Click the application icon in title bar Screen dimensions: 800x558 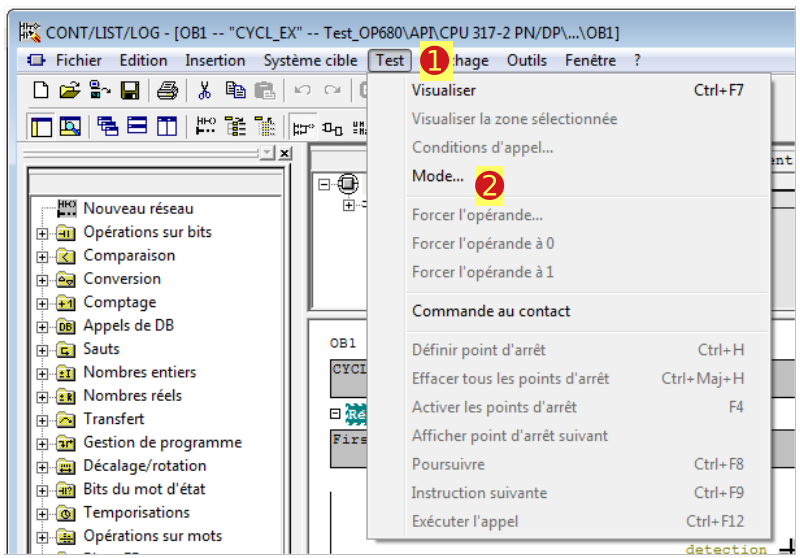pos(30,32)
